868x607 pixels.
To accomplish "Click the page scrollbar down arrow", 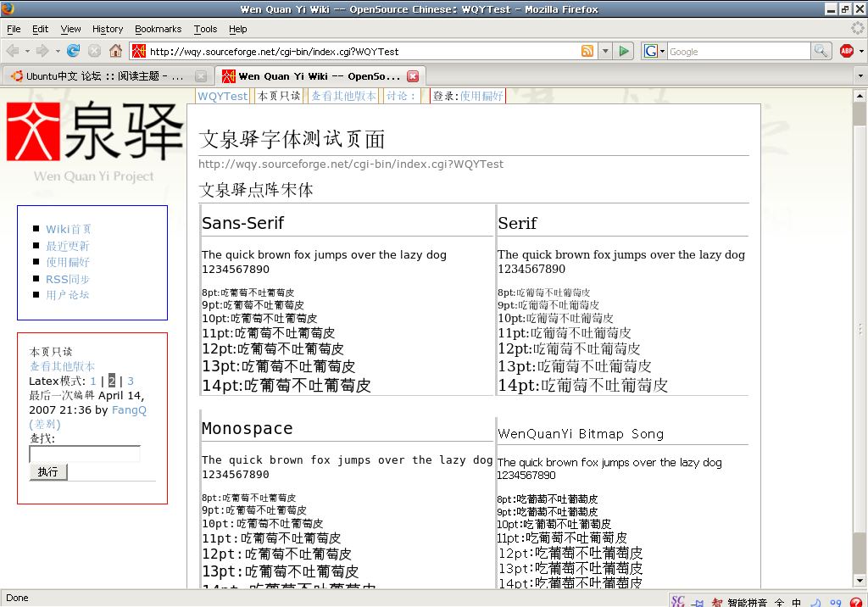I will 860,581.
